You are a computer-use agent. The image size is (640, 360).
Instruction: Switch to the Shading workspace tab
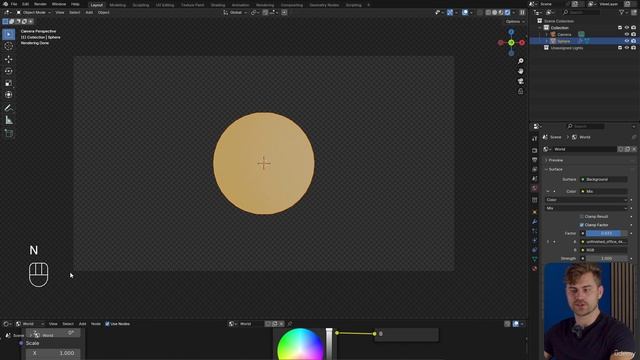218,5
